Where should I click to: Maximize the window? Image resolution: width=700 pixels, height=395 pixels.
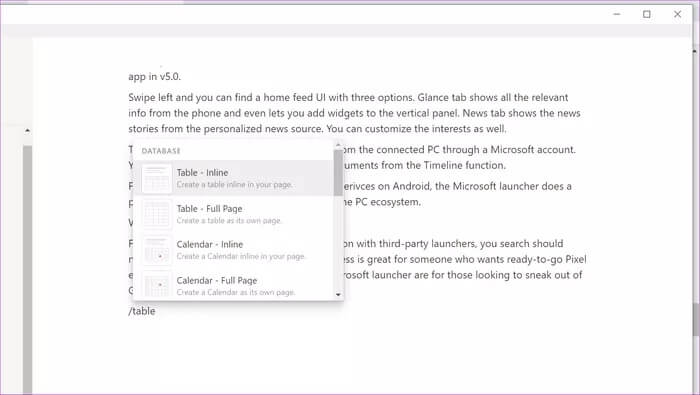[646, 14]
